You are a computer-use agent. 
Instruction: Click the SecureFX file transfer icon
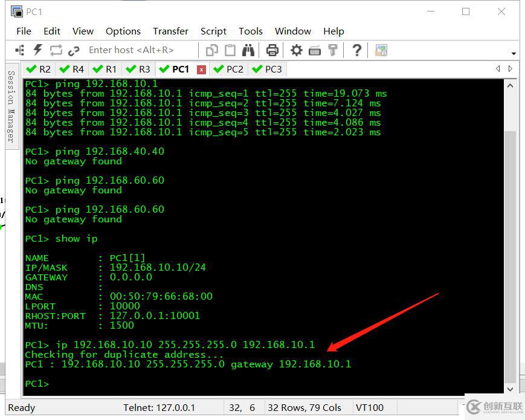coord(381,50)
